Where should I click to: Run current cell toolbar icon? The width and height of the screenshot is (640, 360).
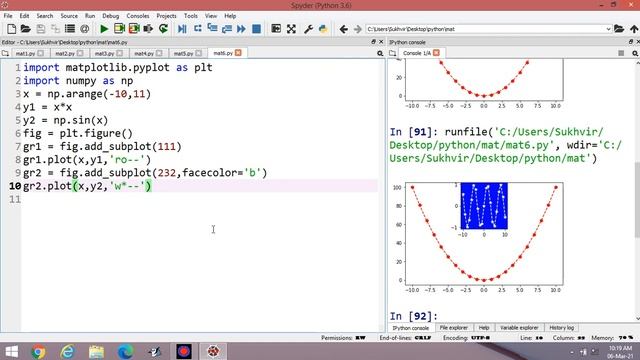click(x=119, y=29)
